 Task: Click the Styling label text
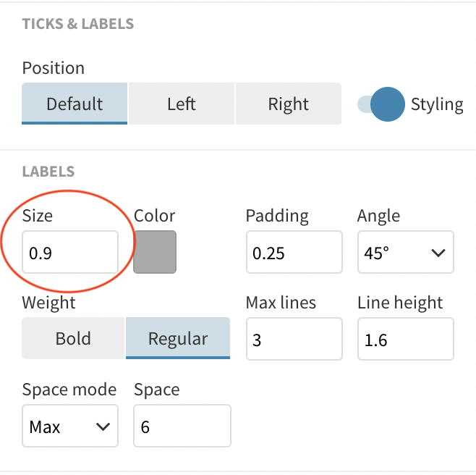437,104
